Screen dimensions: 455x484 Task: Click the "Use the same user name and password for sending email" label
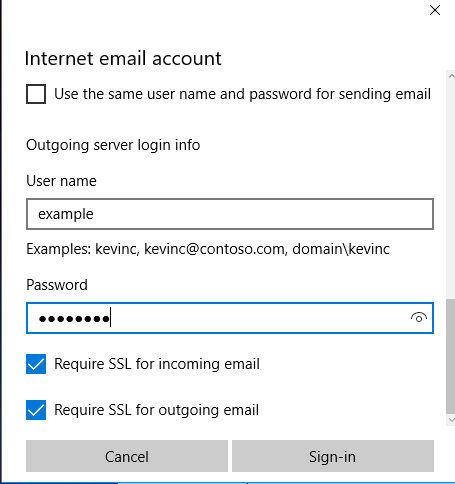pos(242,94)
